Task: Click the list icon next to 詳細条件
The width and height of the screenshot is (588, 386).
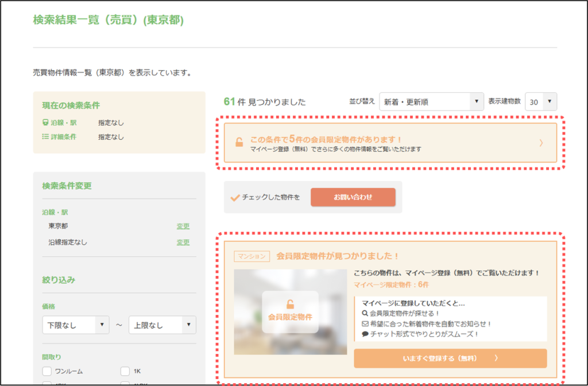Action: coord(45,137)
